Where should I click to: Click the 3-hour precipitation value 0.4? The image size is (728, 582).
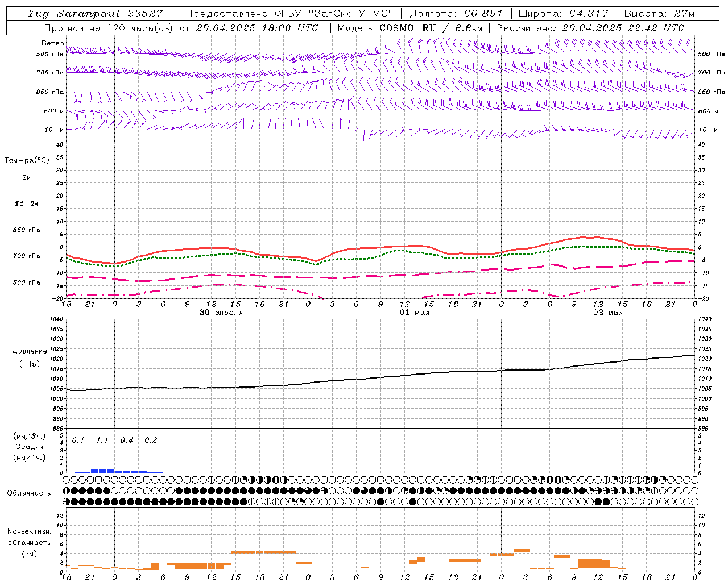126,440
